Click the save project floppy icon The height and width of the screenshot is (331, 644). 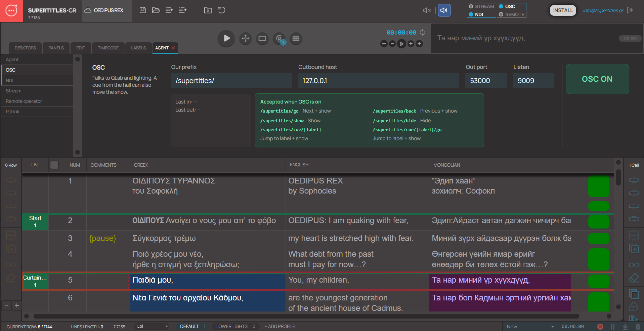143,10
